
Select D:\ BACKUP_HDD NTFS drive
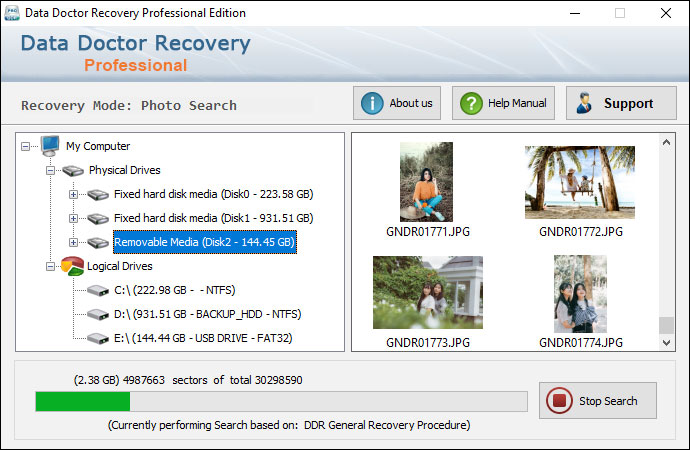click(x=208, y=314)
